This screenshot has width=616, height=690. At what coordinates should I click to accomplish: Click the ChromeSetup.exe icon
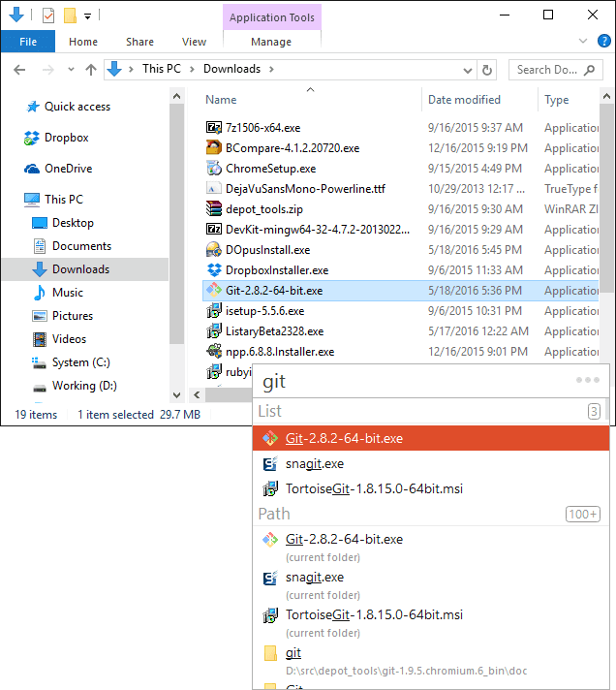pyautogui.click(x=214, y=168)
